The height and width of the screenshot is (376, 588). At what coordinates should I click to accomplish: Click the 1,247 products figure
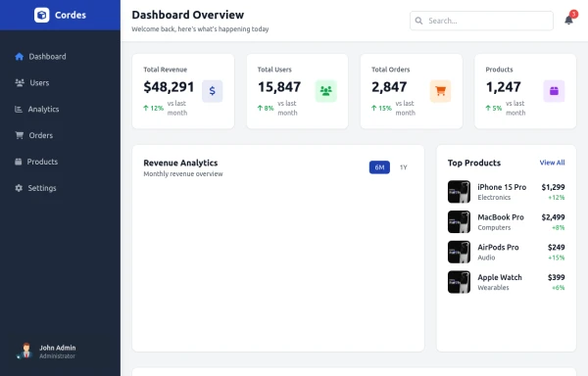click(x=504, y=87)
